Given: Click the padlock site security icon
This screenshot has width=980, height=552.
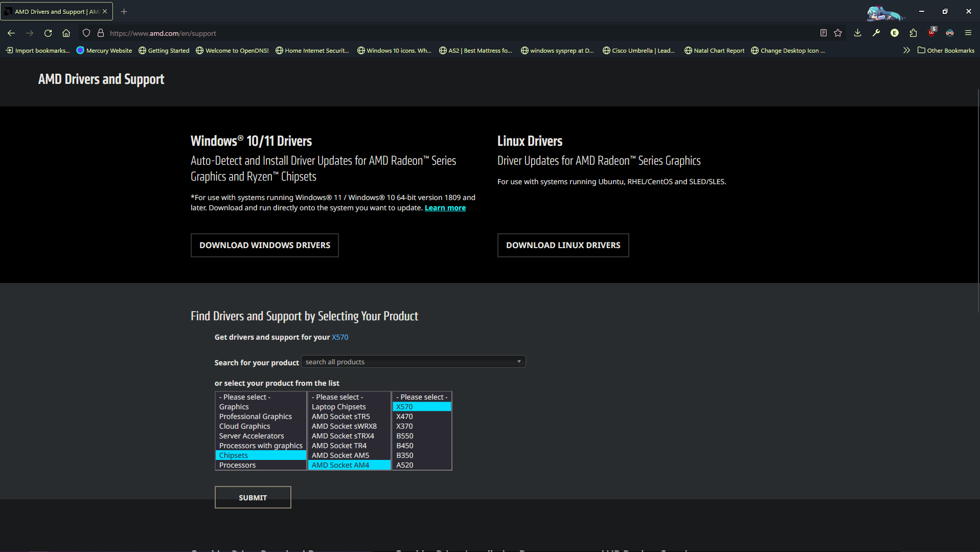Looking at the screenshot, I should click(x=101, y=33).
